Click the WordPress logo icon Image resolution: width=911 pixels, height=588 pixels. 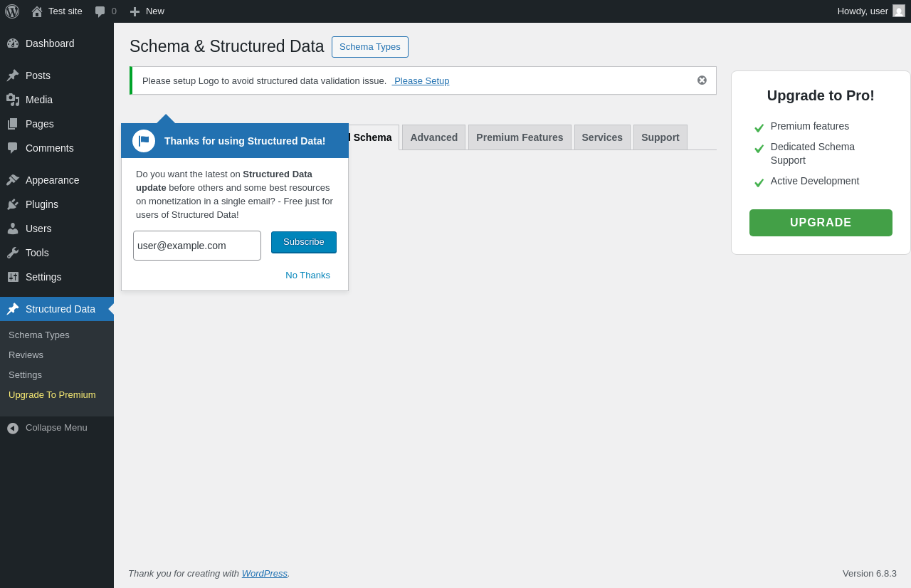coord(12,11)
